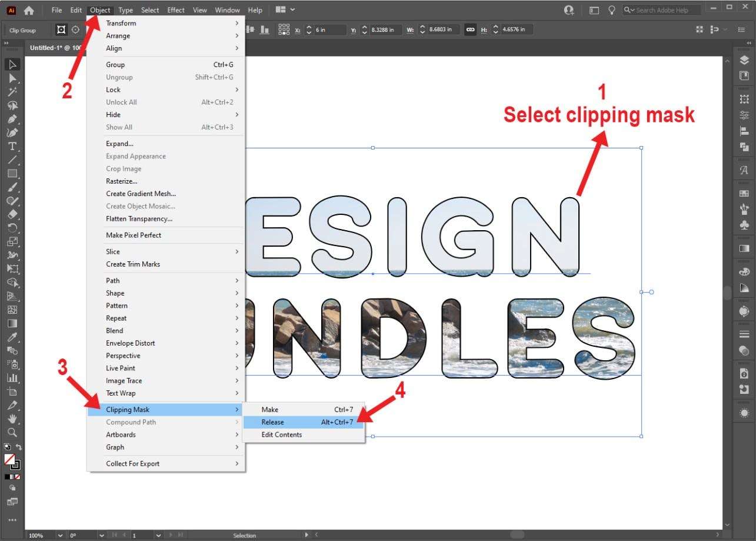Image resolution: width=756 pixels, height=541 pixels.
Task: Choose Release under Clipping Mask
Action: coord(304,422)
